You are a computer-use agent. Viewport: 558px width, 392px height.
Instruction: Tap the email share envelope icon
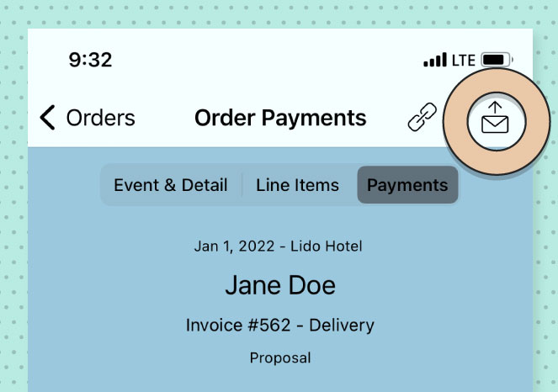tap(495, 121)
